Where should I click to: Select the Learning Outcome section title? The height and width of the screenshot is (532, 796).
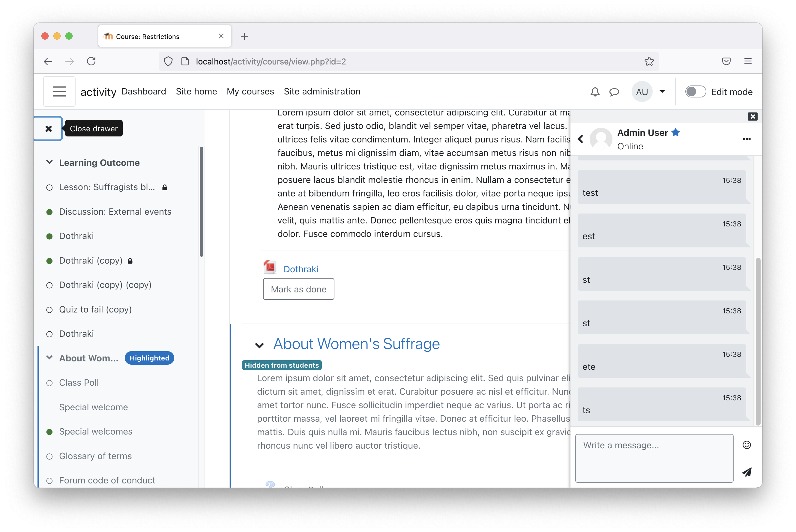pos(99,163)
